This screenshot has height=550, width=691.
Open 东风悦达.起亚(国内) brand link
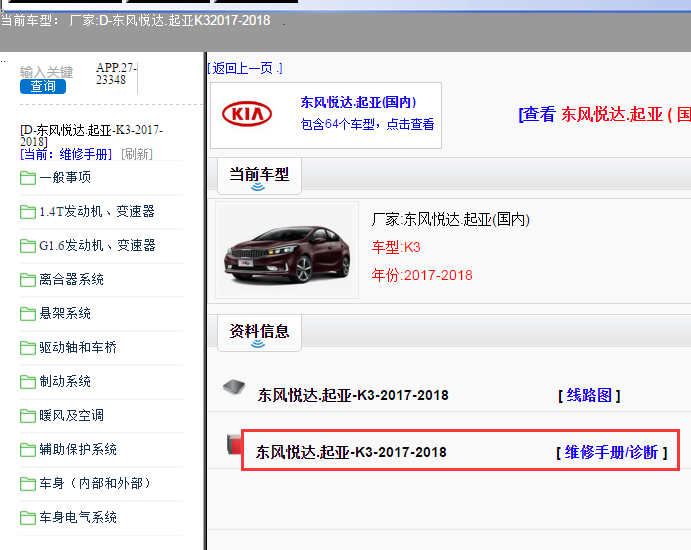point(358,102)
